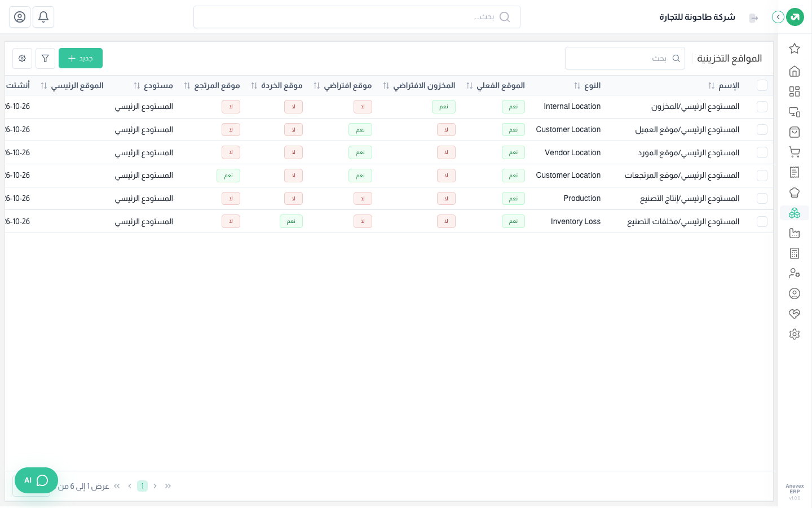Open settings gear icon in sidebar

[795, 334]
